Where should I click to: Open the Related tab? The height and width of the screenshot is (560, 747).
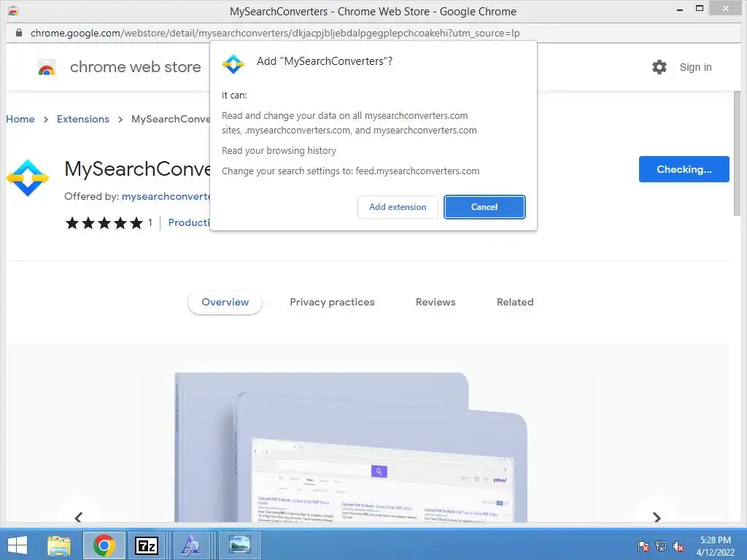tap(515, 303)
